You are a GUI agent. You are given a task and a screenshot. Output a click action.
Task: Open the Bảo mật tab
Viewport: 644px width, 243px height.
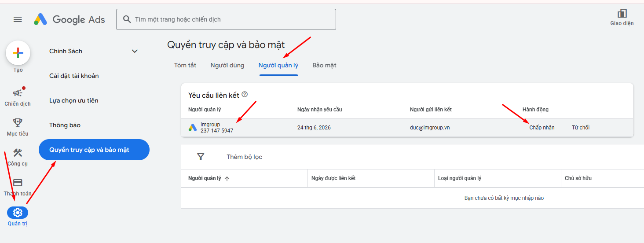[x=324, y=65]
